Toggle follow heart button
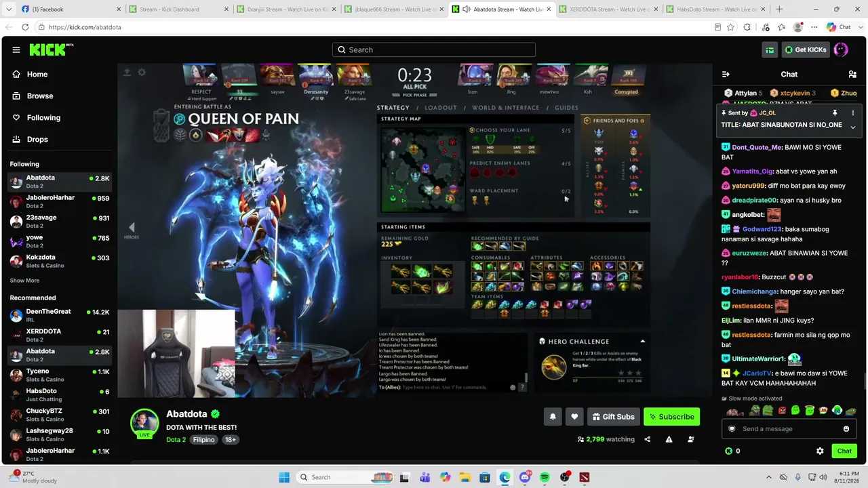 [x=574, y=417]
